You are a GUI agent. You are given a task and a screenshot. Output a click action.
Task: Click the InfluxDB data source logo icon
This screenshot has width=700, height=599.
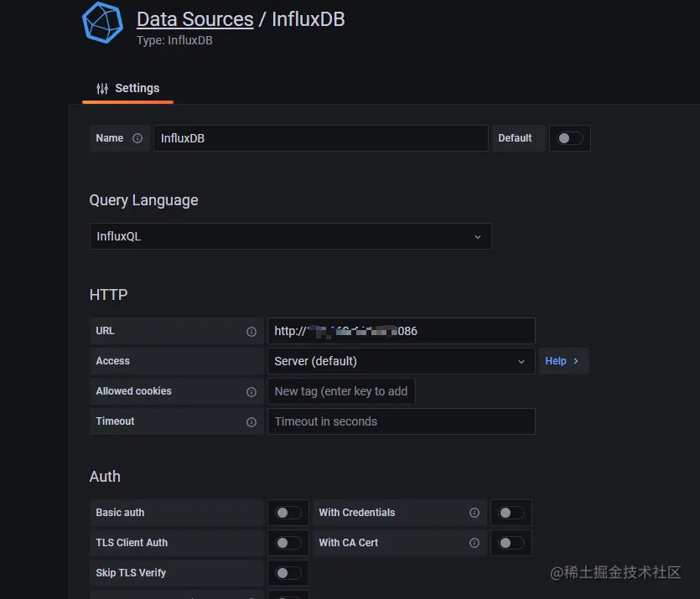point(102,23)
